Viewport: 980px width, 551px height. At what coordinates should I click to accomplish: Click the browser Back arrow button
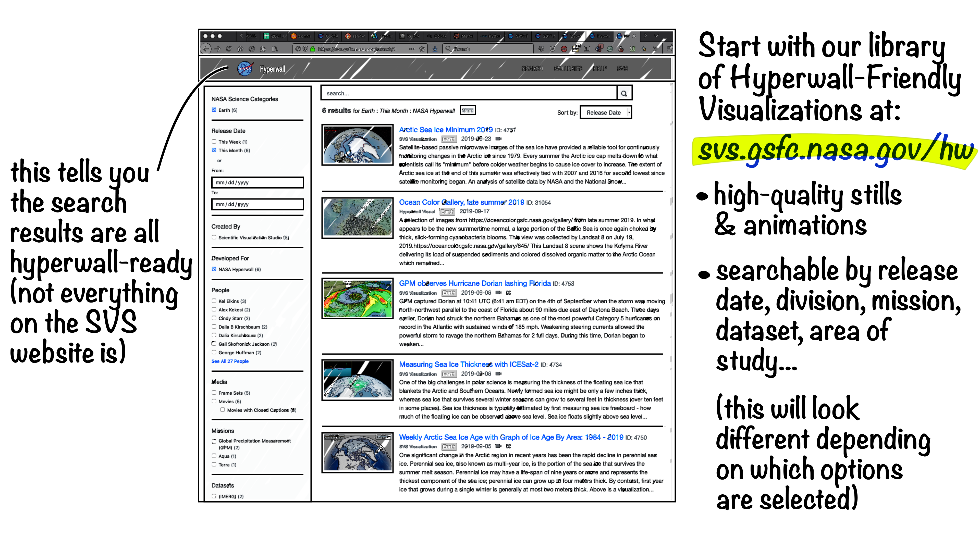click(206, 49)
